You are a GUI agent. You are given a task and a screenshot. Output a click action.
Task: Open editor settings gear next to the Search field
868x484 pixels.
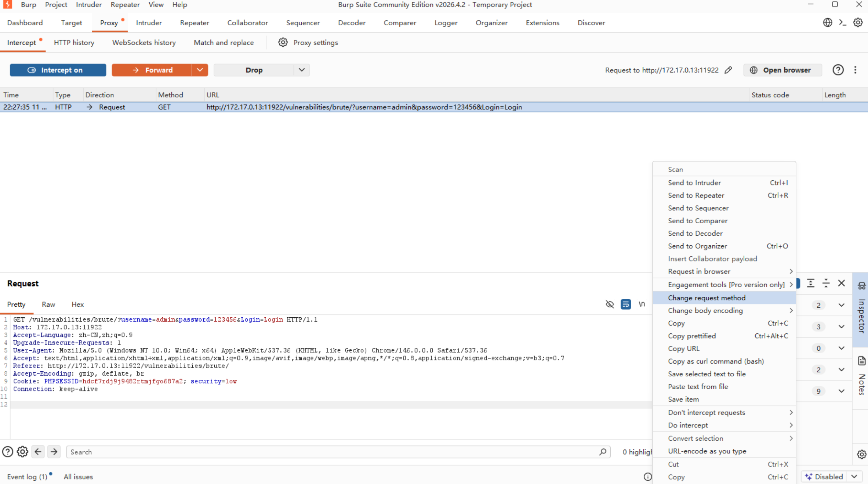(22, 452)
